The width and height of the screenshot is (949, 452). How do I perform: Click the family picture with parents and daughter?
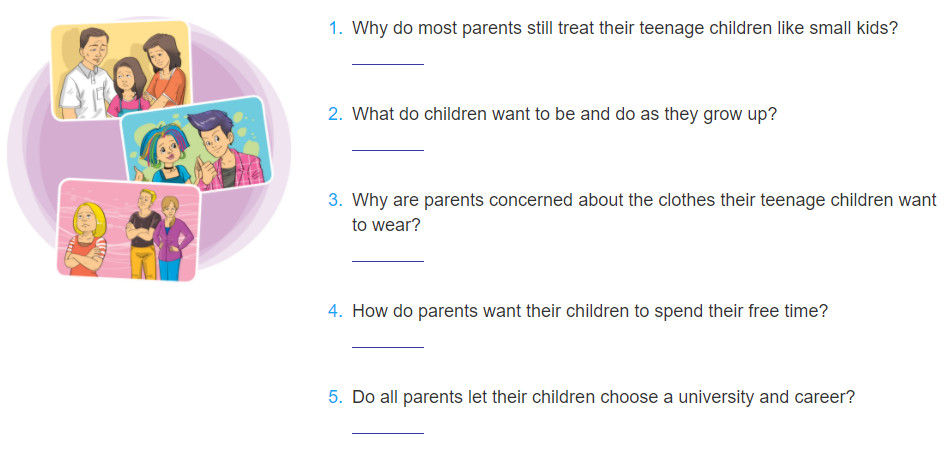click(120, 70)
